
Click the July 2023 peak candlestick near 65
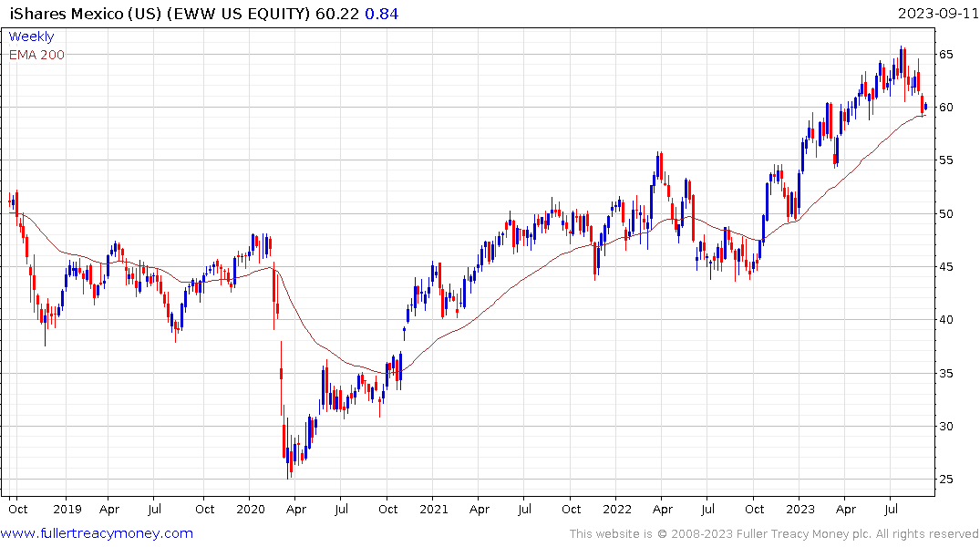[901, 61]
